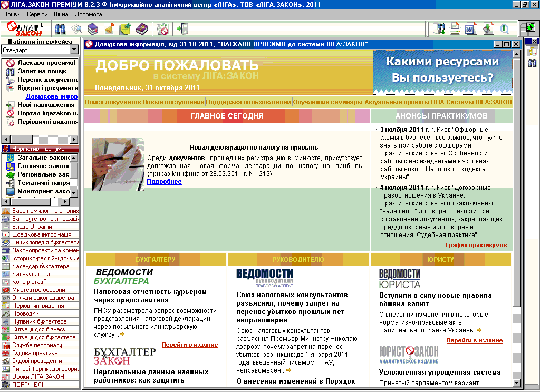Click the Огляди законодавства glasses icon

5,298
